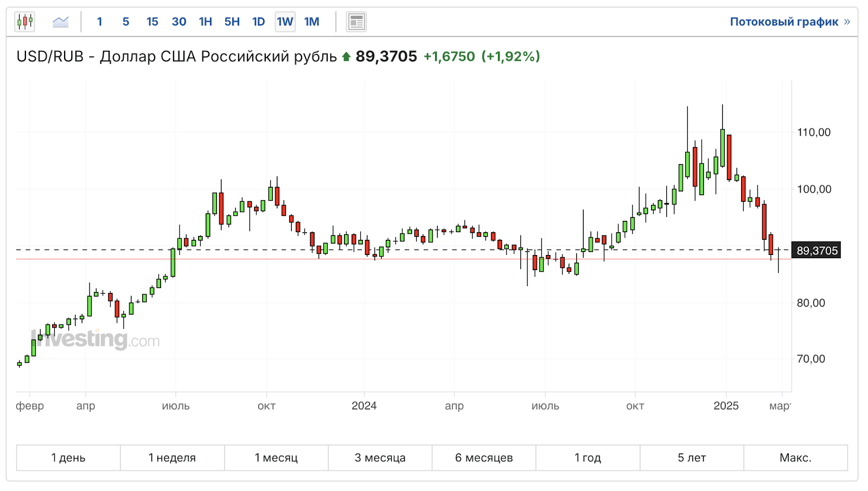Screen dimensions: 868x491
Task: Click the 80,00 price axis label
Action: click(x=811, y=303)
